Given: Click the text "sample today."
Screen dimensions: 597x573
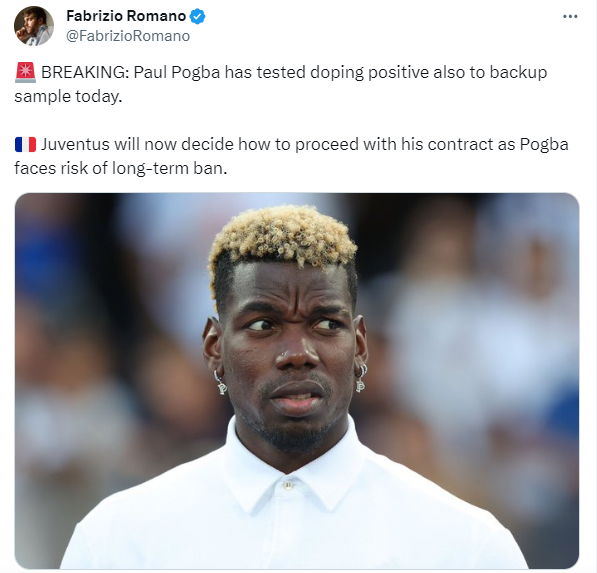Looking at the screenshot, I should coord(68,96).
